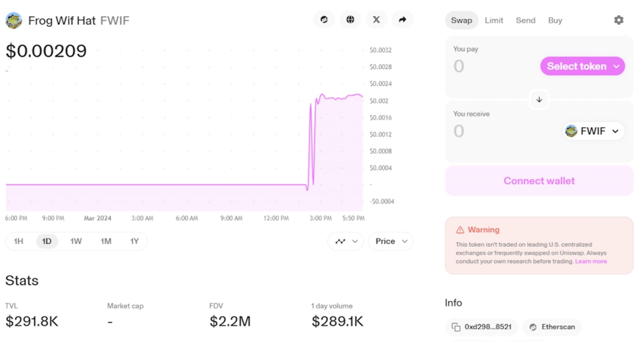Click the Frog Wif Hat token logo
The width and height of the screenshot is (644, 343).
14,21
